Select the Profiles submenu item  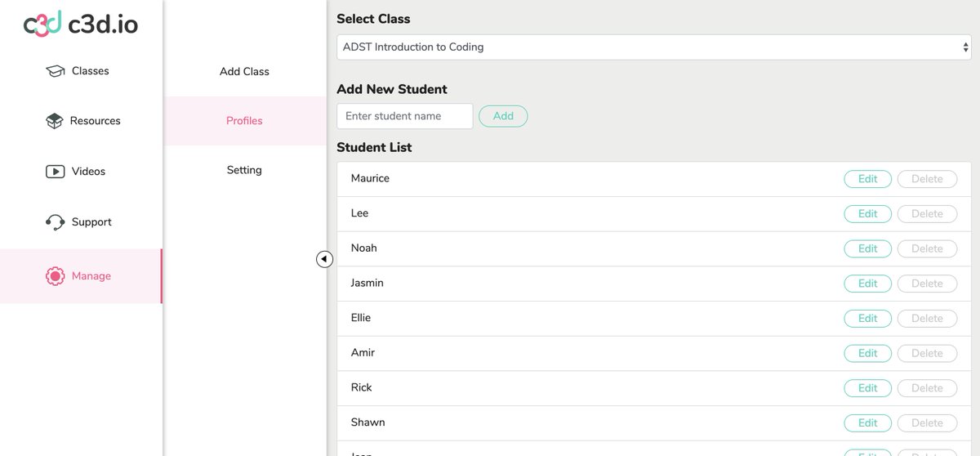coord(244,121)
